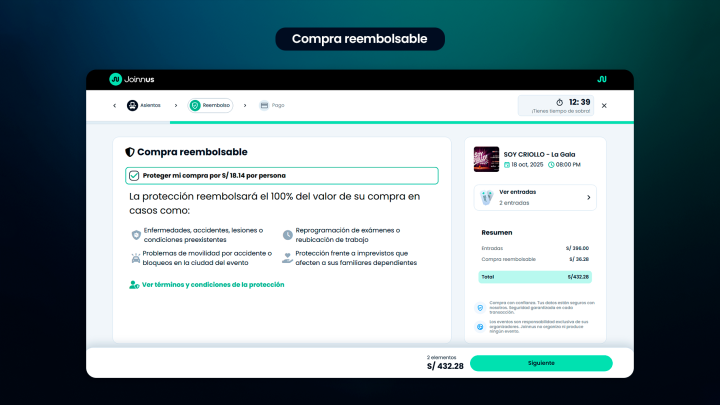Go to the Asientos step
Viewport: 720px width, 405px height.
pyautogui.click(x=152, y=105)
